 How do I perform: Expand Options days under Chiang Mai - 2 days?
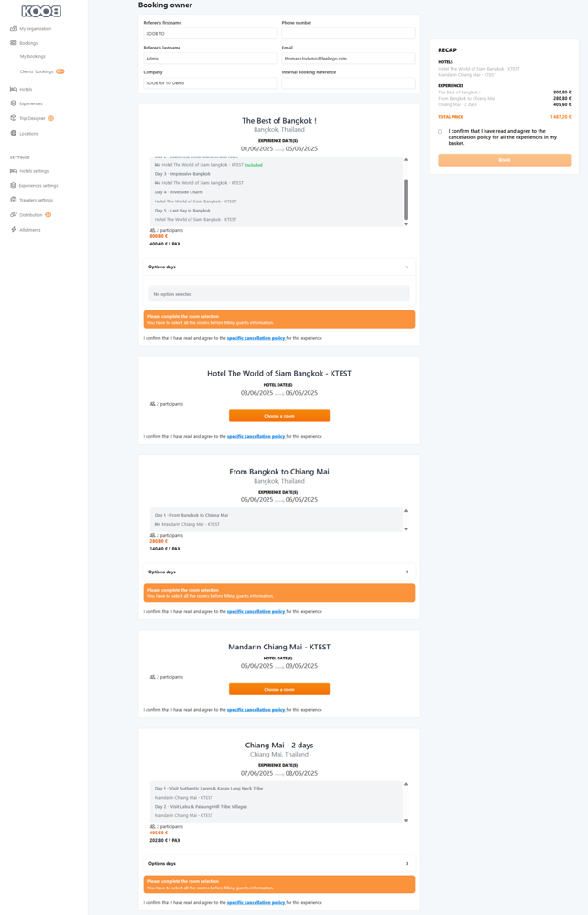(x=407, y=864)
